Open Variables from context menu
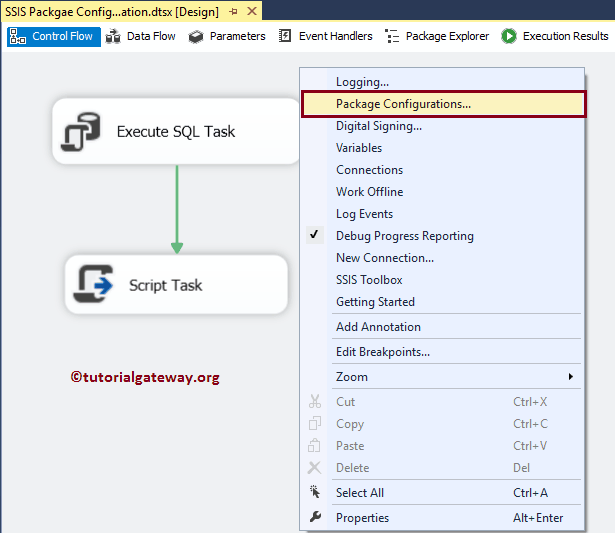 click(x=442, y=148)
